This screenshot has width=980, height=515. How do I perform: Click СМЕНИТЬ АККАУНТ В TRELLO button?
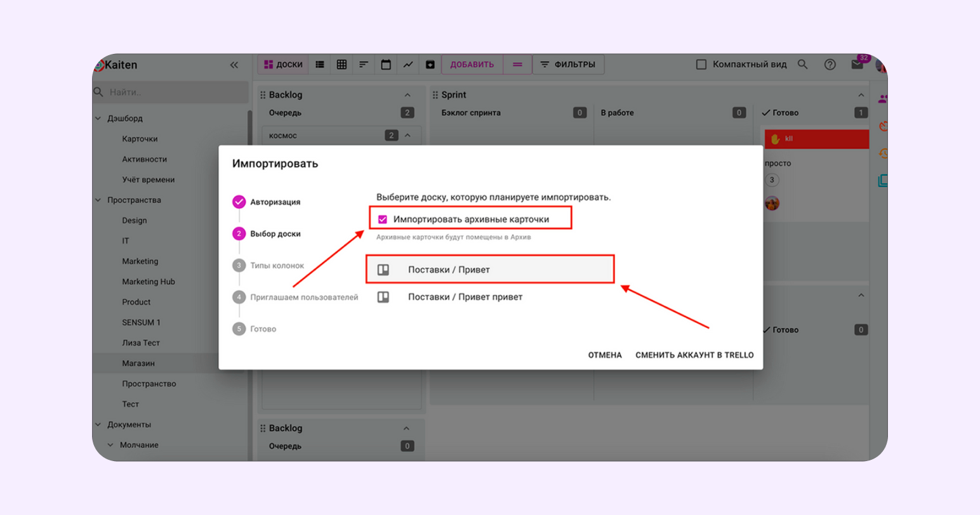click(694, 355)
